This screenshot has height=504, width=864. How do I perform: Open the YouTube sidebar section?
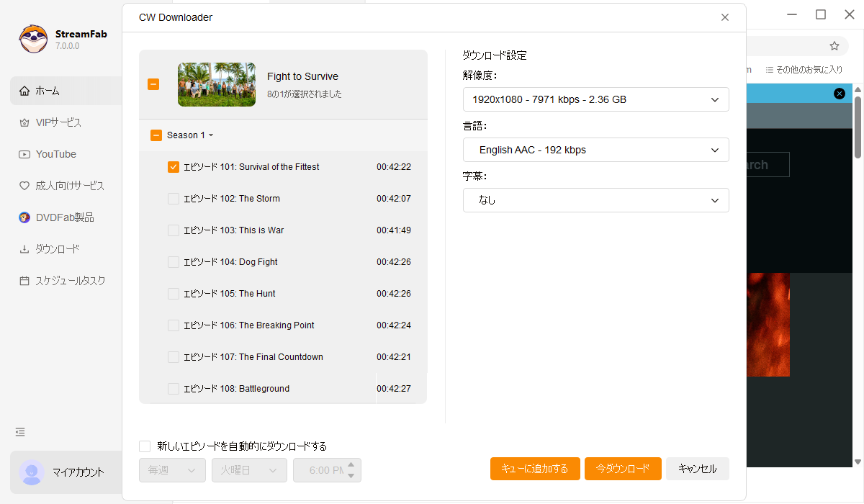55,154
